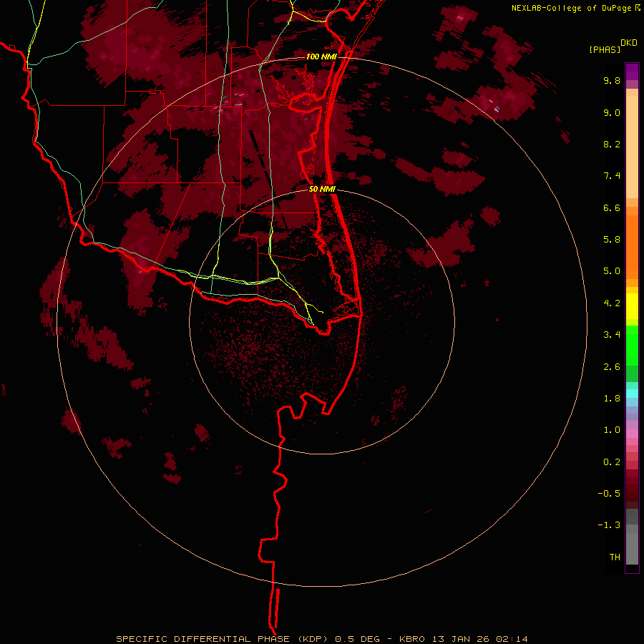The width and height of the screenshot is (644, 644).
Task: Pick the cyan color bar segment
Action: [632, 394]
